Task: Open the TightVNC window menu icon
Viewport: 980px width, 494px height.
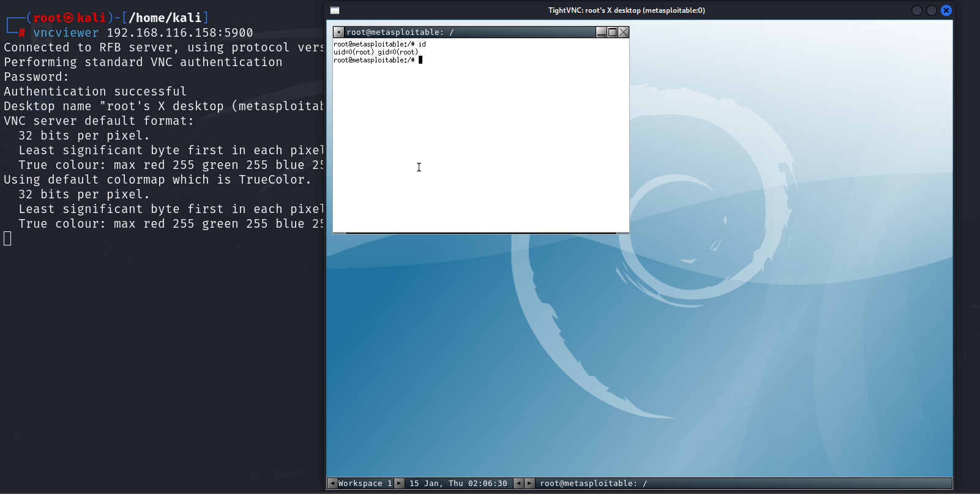Action: tap(335, 10)
